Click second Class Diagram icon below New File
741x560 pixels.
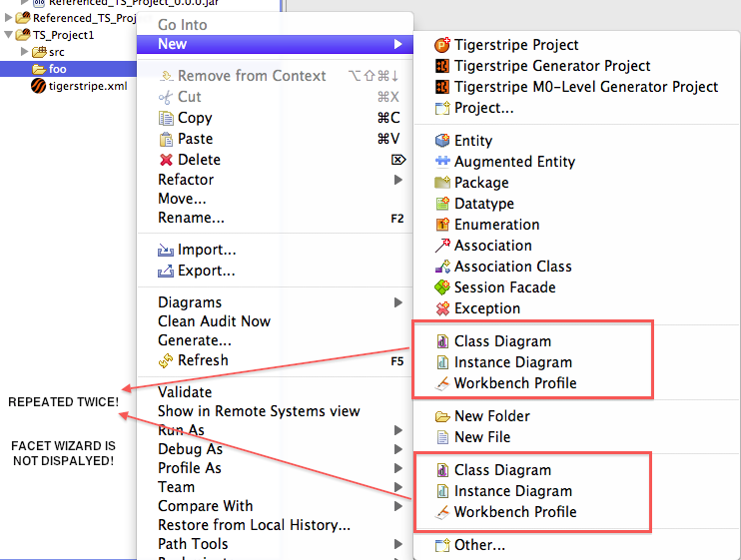[442, 470]
